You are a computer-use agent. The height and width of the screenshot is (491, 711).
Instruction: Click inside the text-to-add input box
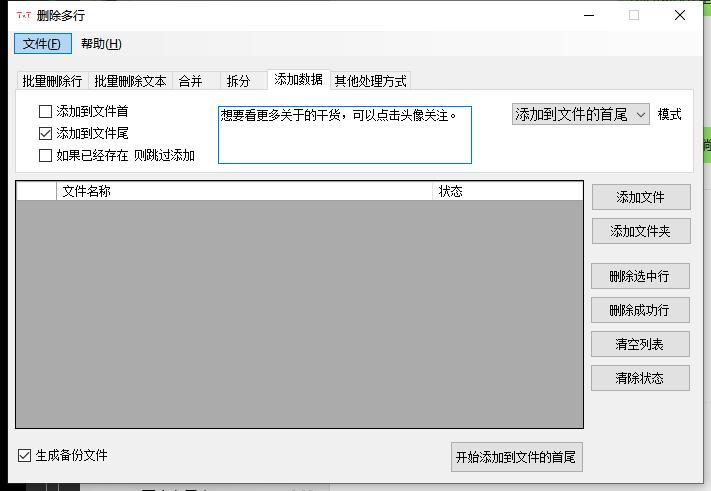click(344, 140)
